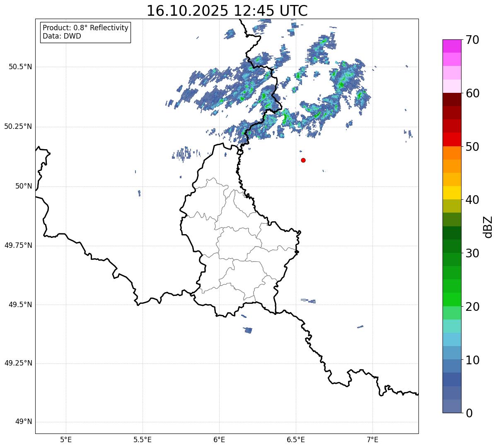
Task: Click the colorbar tick value 0
Action: pyautogui.click(x=469, y=413)
